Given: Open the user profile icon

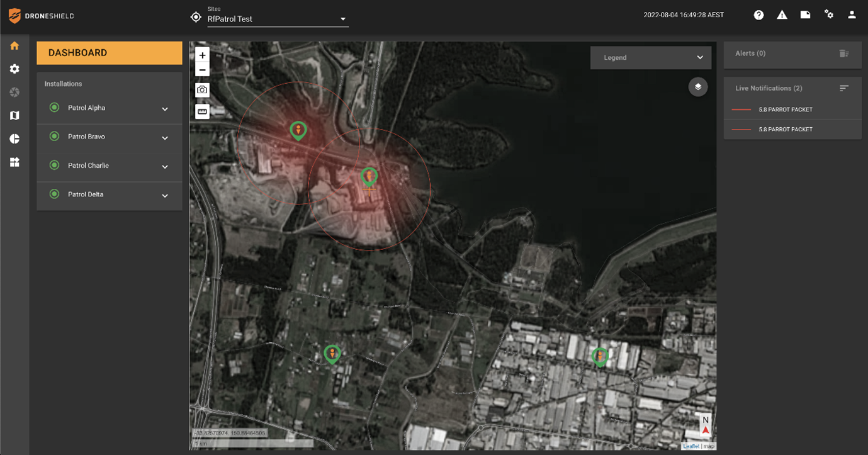Looking at the screenshot, I should point(852,14).
